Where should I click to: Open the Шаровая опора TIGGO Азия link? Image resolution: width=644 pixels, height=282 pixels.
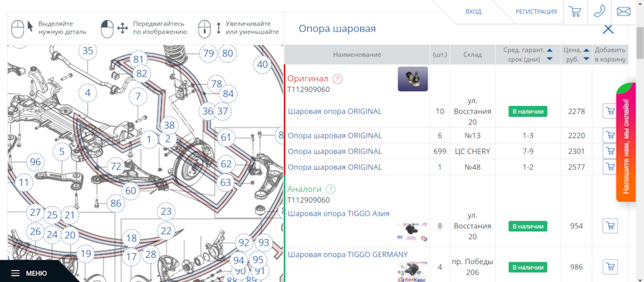click(x=338, y=214)
